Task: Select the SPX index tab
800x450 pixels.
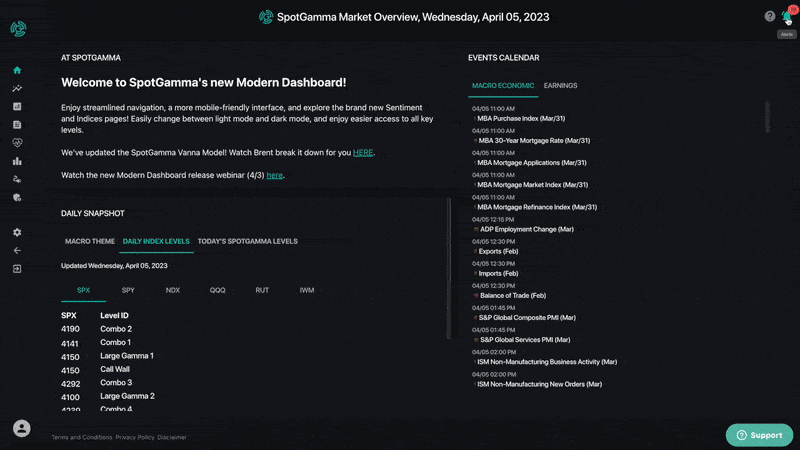Action: click(x=83, y=290)
